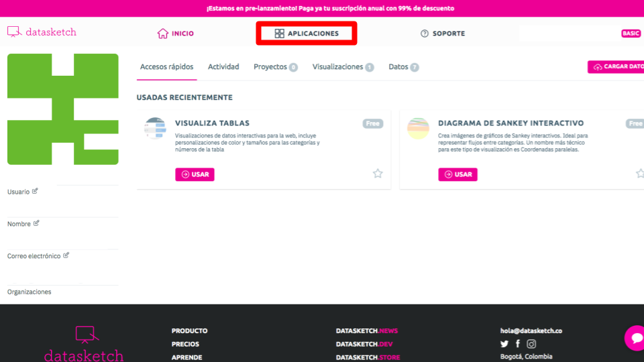The width and height of the screenshot is (644, 362).
Task: Click the footer datasketch logo
Action: pyautogui.click(x=84, y=344)
